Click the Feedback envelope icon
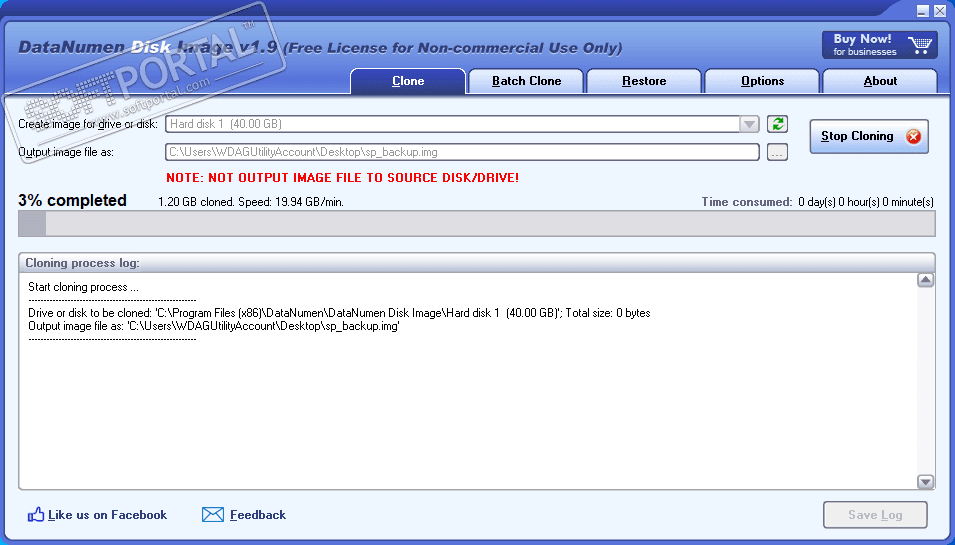Screen dimensions: 955x545 (x=213, y=515)
